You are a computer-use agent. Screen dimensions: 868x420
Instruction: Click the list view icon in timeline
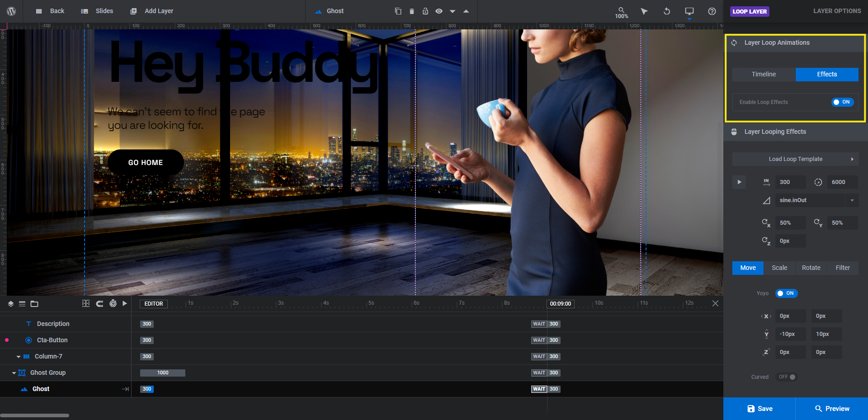tap(22, 304)
